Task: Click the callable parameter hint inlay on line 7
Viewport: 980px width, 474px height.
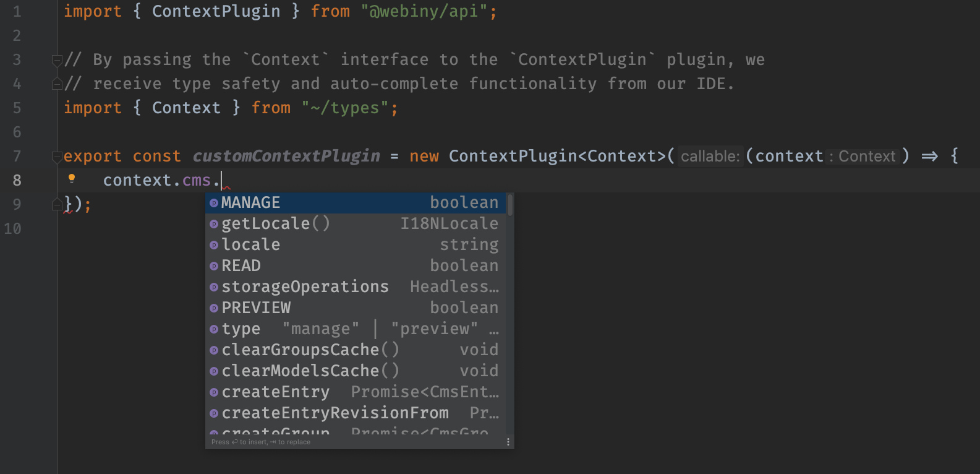Action: (x=710, y=156)
